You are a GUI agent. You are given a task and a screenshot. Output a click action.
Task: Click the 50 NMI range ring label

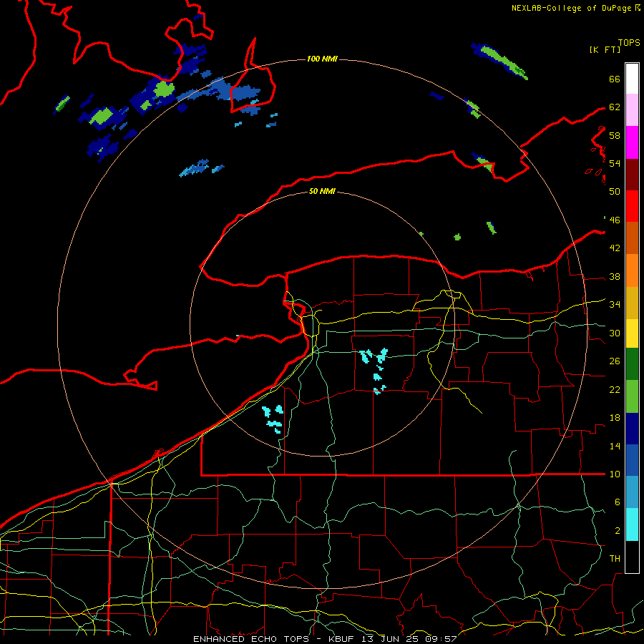click(x=322, y=191)
